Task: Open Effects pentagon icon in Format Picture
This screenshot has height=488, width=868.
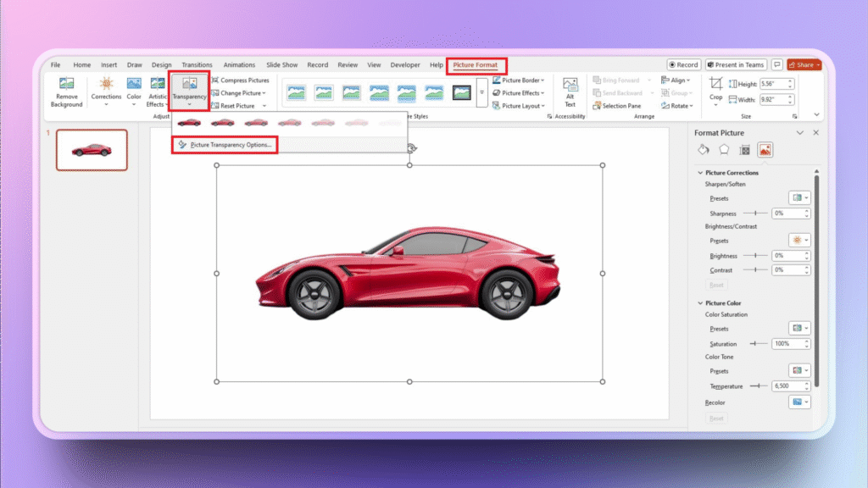Action: coord(724,150)
